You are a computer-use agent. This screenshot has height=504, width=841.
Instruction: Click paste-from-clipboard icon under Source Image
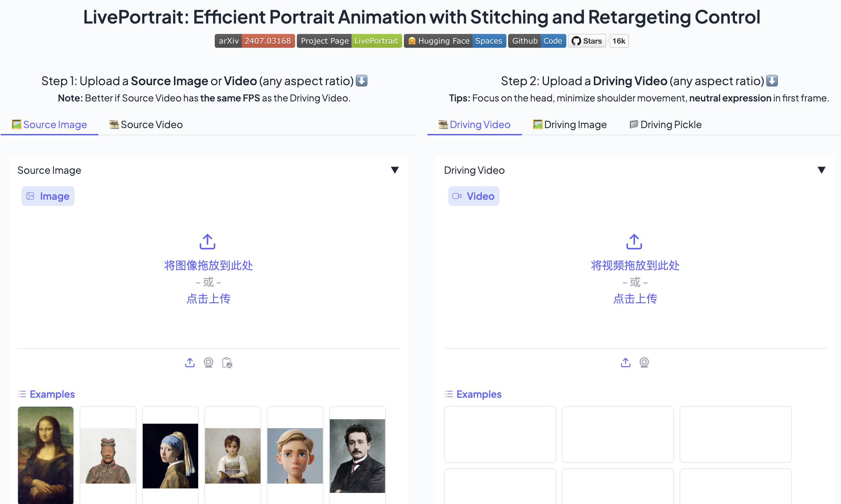227,362
